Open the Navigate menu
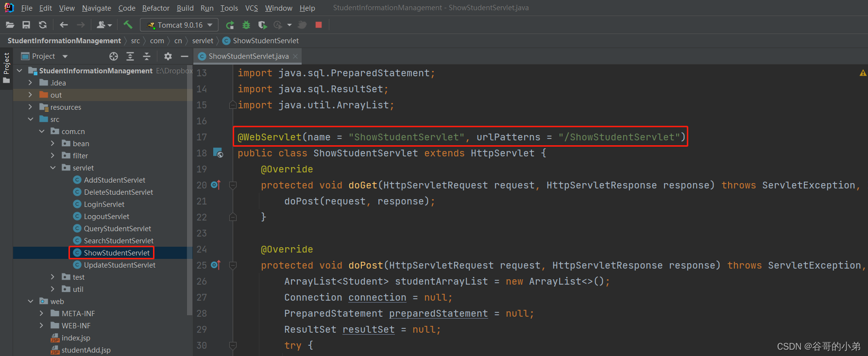 (97, 8)
